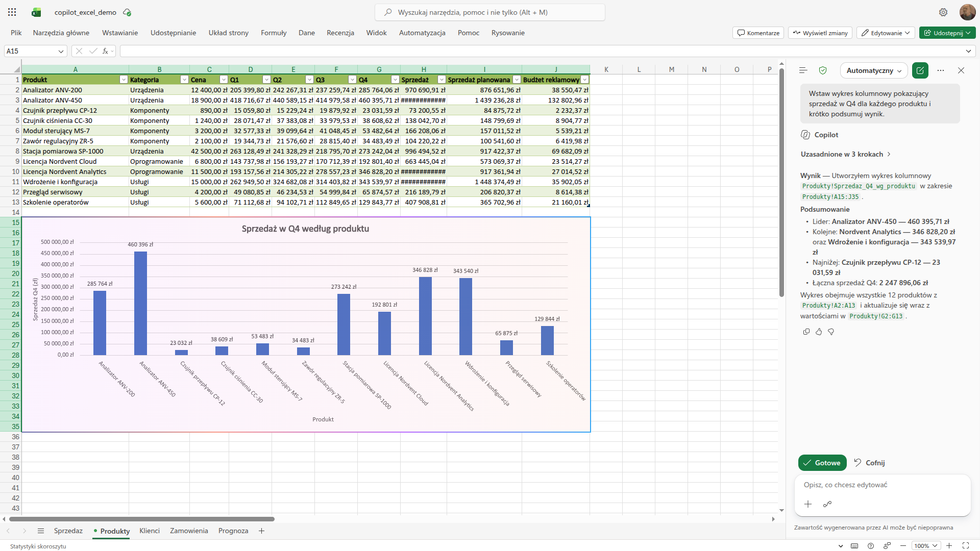Click the Gotowe button

pos(822,463)
